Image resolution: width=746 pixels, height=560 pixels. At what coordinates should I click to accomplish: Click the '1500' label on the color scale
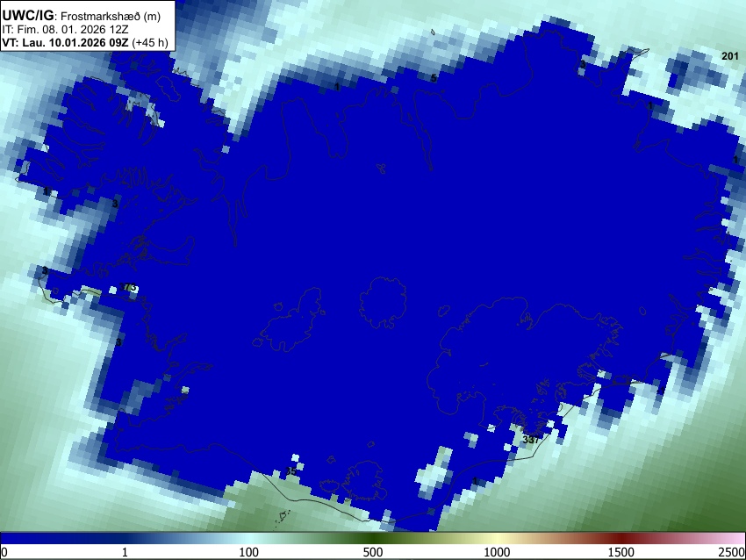point(620,552)
